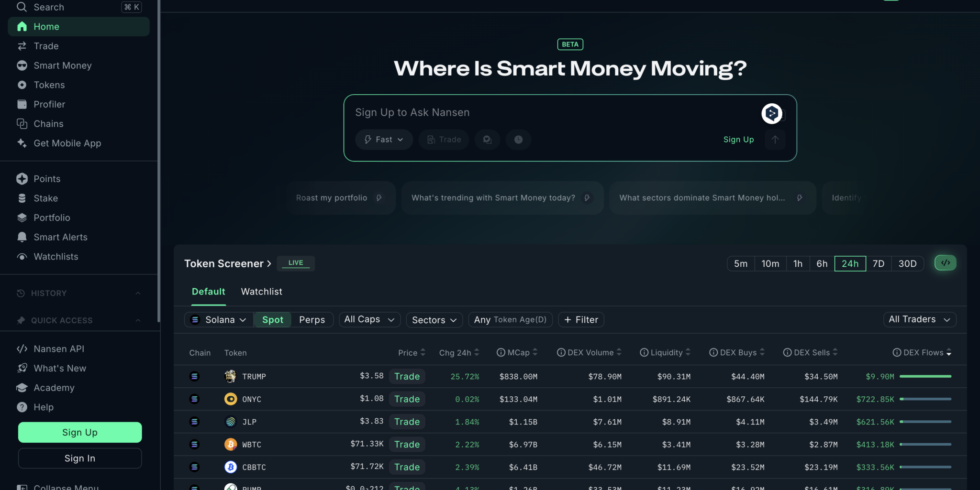Open the Help question mark icon

coord(22,407)
